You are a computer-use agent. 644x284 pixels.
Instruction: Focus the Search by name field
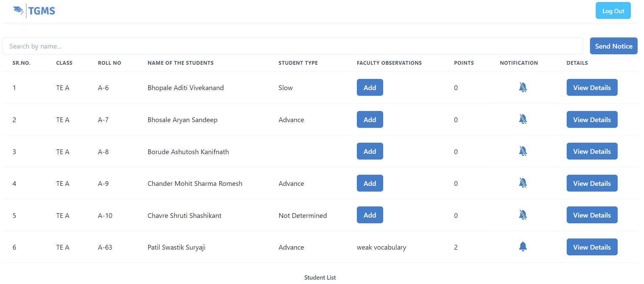click(293, 46)
